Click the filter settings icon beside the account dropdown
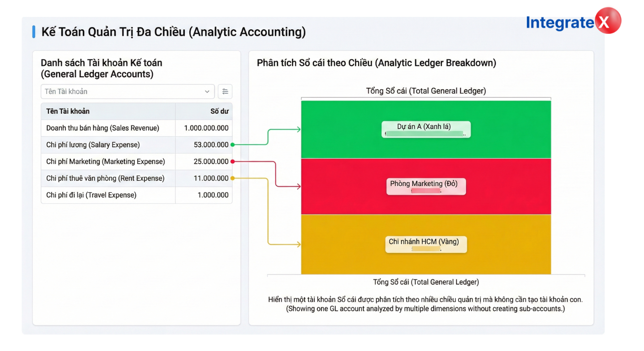644x351 pixels. point(225,91)
